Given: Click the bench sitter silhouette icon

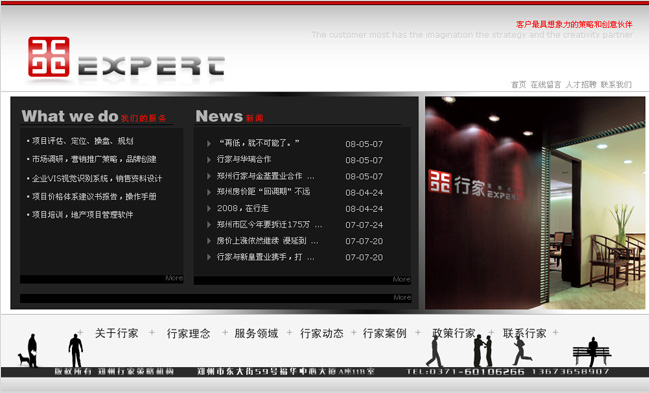Looking at the screenshot, I should coord(592,352).
